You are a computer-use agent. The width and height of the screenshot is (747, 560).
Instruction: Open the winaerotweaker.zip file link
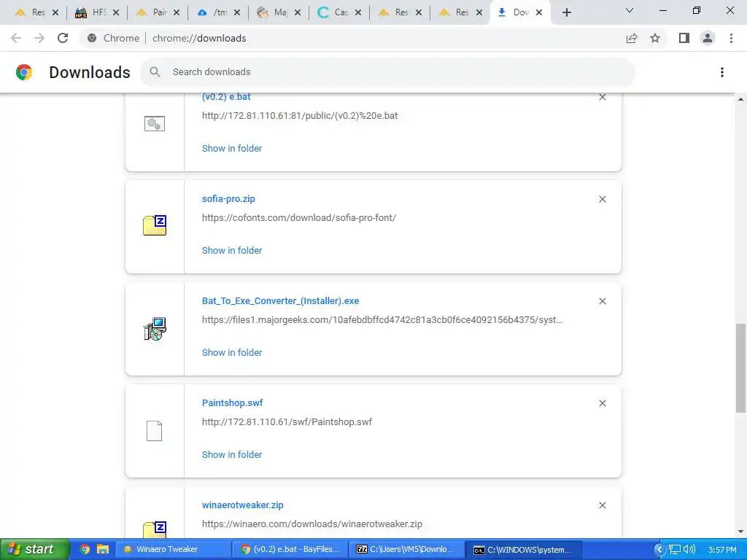pos(242,505)
